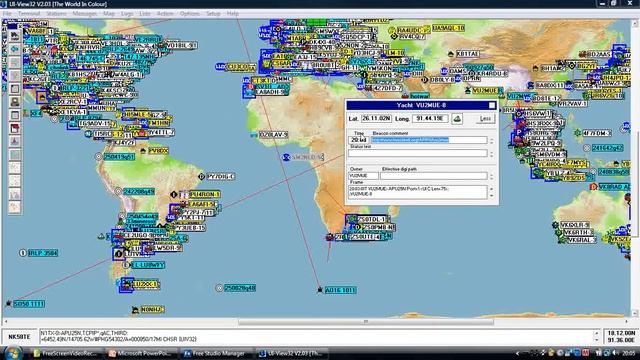The height and width of the screenshot is (360, 640).
Task: Select the N0NHJ ship icon
Action: point(136,310)
